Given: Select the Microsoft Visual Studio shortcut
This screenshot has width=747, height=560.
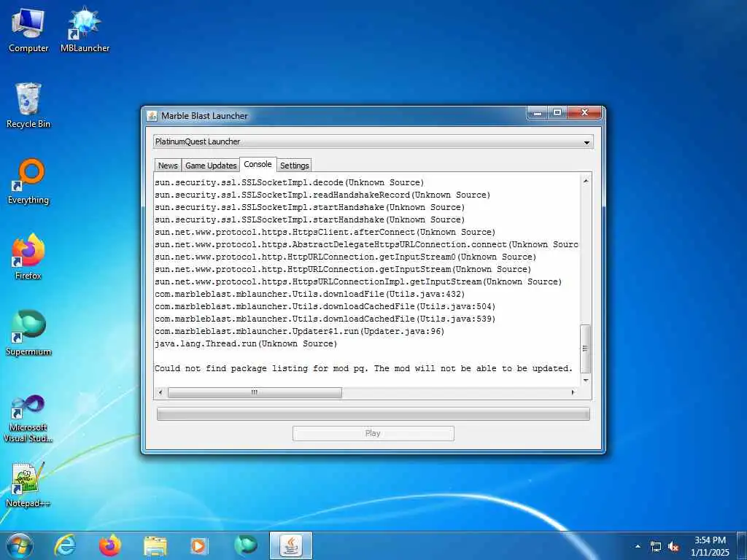Looking at the screenshot, I should point(28,419).
